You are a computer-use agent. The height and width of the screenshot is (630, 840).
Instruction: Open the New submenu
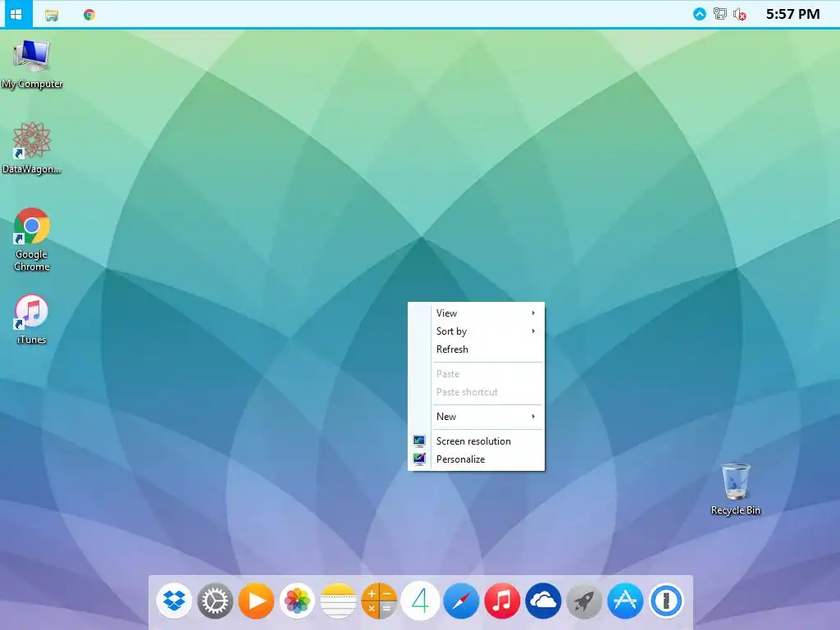pos(477,416)
